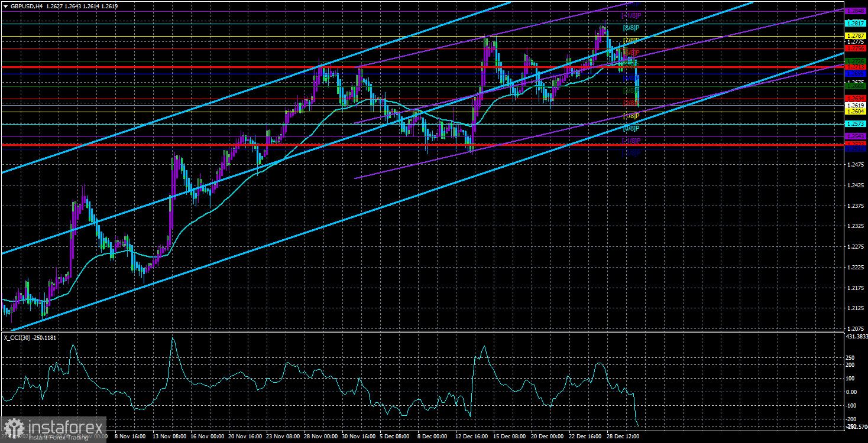Click the [0/8]P Murray level label
The width and height of the screenshot is (868, 443).
pos(631,128)
